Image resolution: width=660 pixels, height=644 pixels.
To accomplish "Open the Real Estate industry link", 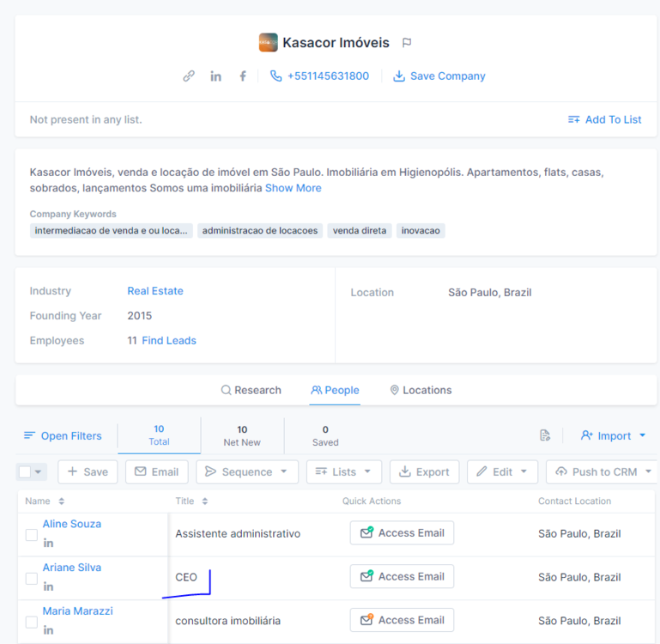I will (155, 291).
